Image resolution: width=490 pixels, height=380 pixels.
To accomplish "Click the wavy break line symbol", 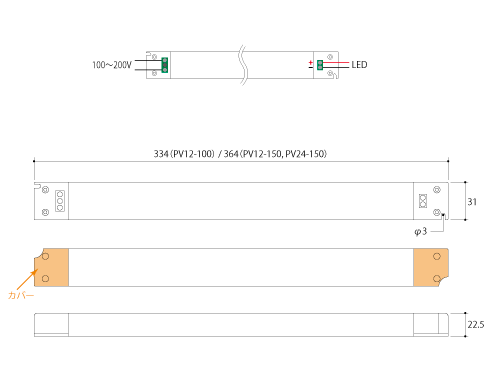I will point(243,65).
